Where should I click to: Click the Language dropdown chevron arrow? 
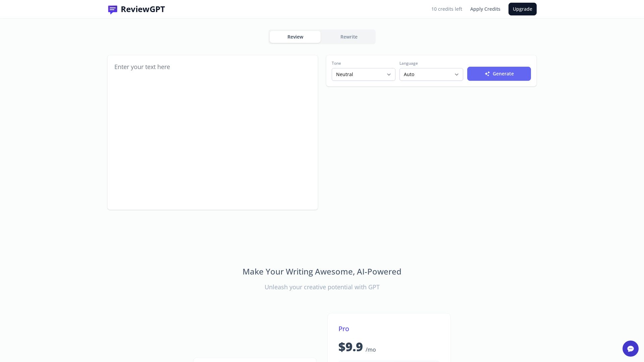[x=457, y=74]
